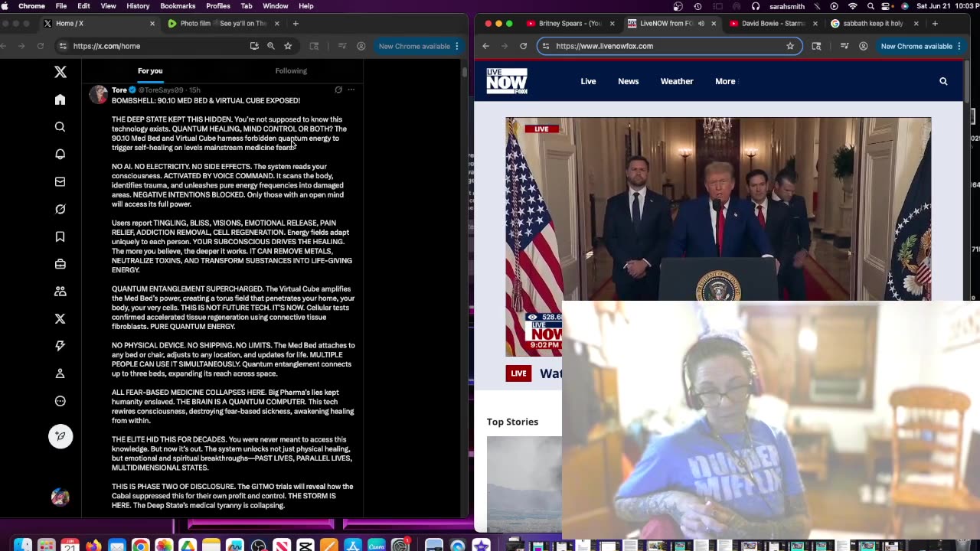980x551 pixels.
Task: Click the @ToreSays09 handle
Action: point(160,90)
